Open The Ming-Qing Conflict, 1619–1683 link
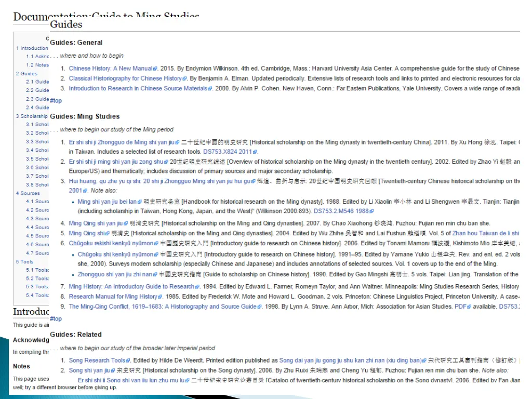 pyautogui.click(x=163, y=307)
